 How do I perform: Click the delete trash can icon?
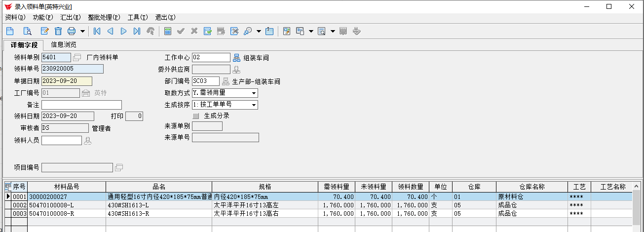(x=58, y=31)
